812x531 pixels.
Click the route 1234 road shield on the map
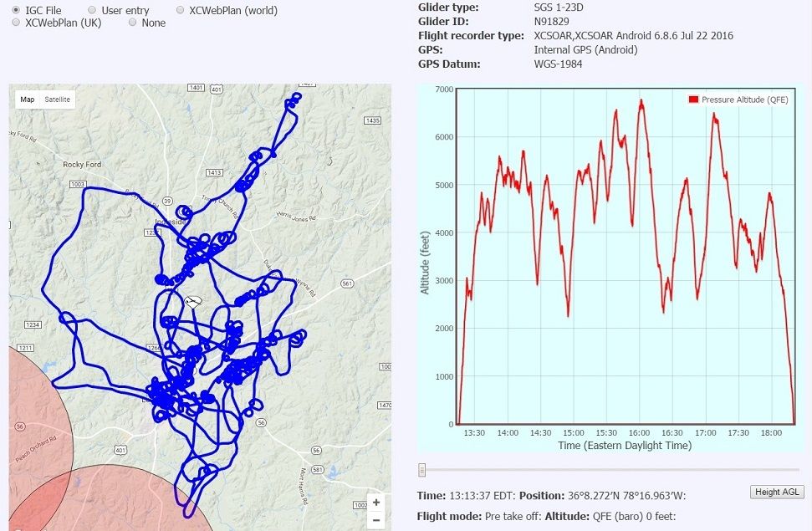tap(33, 324)
